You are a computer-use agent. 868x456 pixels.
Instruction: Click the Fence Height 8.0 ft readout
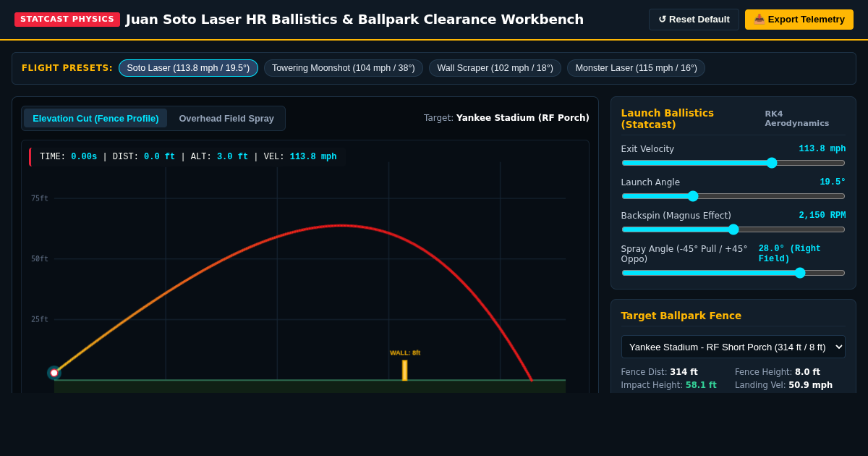tap(778, 372)
